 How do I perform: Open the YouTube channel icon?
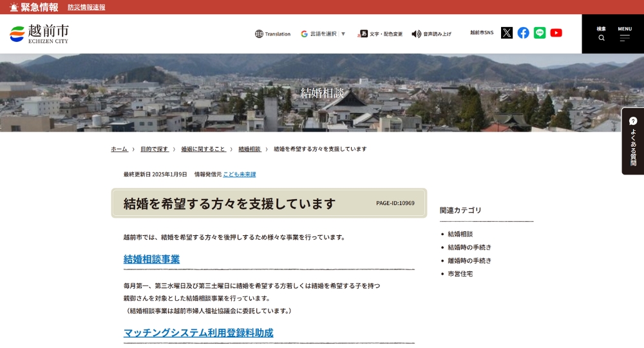pyautogui.click(x=556, y=33)
